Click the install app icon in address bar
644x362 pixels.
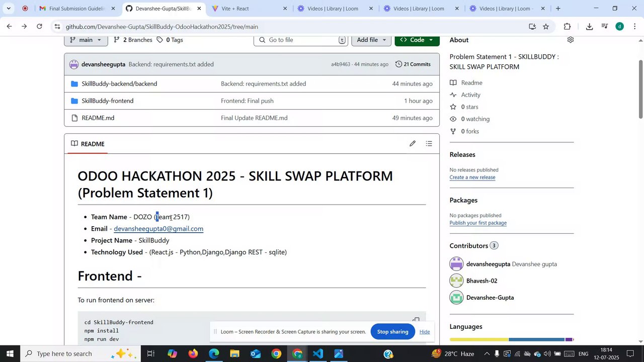click(532, 27)
